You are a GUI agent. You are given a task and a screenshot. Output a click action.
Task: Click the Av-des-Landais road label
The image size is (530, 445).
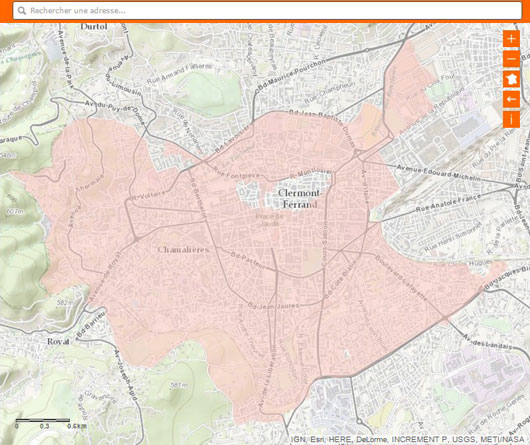click(487, 342)
